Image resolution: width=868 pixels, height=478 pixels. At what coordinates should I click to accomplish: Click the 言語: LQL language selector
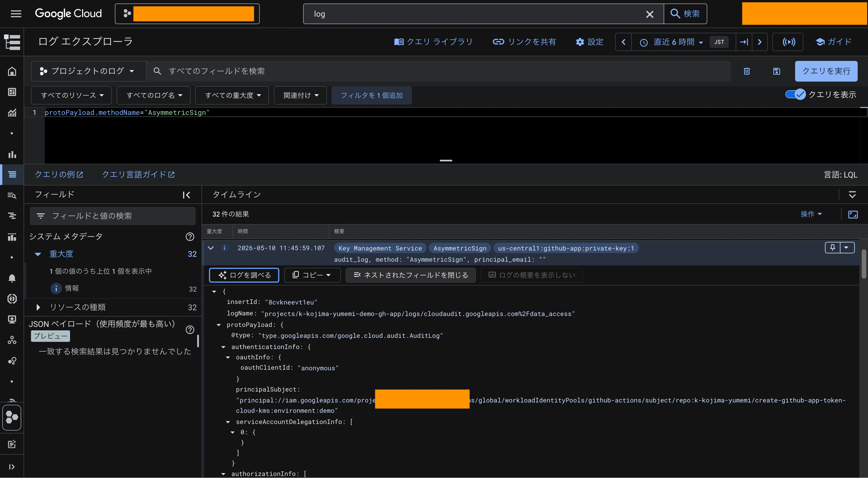coord(840,175)
